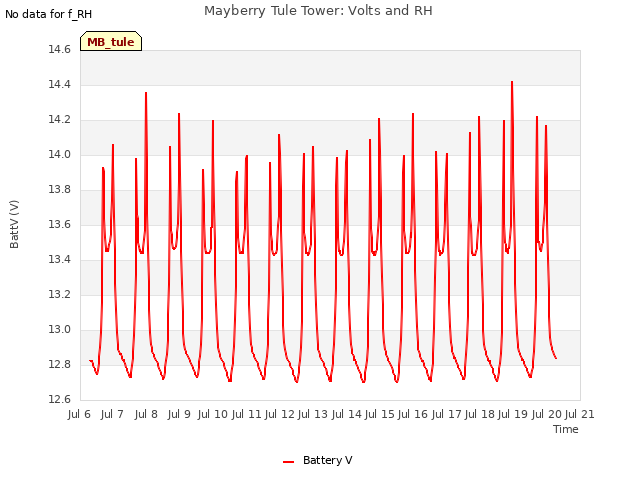Click the 13.0 y-axis tick label
This screenshot has height=480, width=640.
point(60,329)
